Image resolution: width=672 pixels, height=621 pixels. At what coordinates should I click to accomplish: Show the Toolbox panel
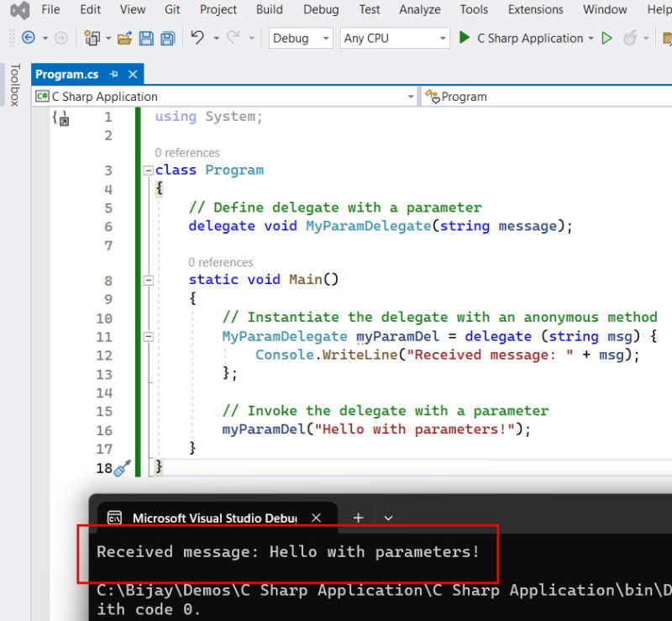[14, 84]
